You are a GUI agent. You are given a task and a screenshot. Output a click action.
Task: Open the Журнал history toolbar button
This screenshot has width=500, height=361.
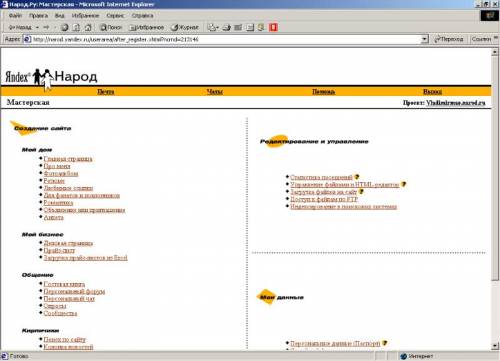click(185, 27)
